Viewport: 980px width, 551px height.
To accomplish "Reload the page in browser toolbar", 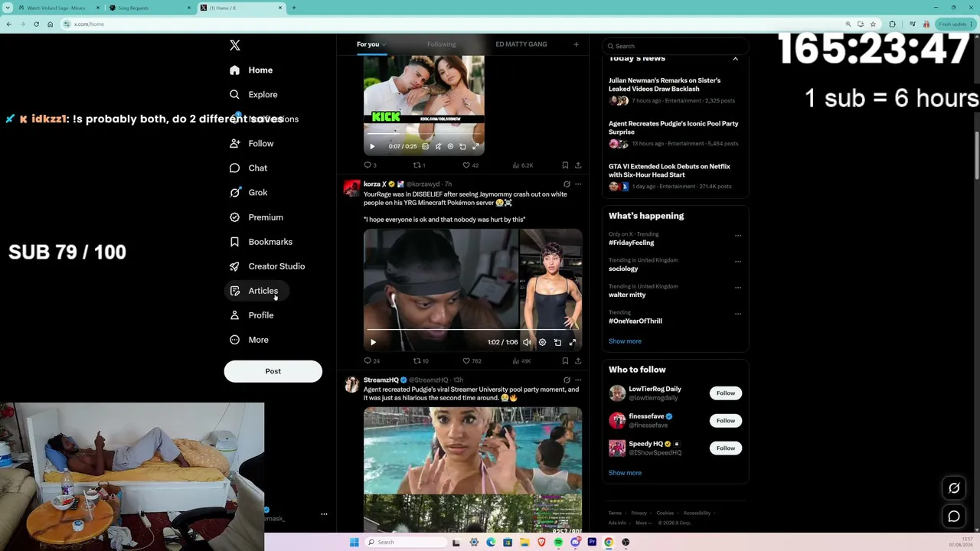I will [x=36, y=24].
